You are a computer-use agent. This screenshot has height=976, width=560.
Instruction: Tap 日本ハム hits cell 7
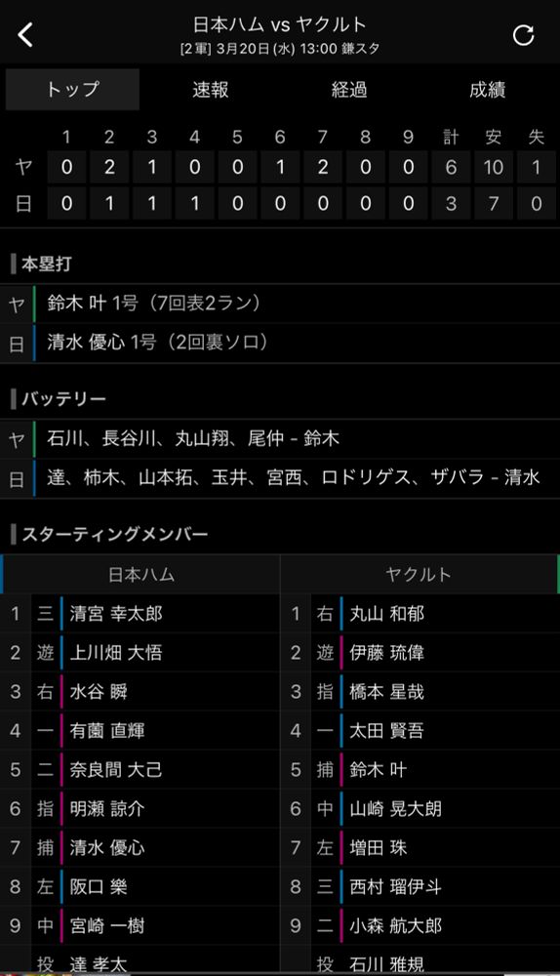494,204
